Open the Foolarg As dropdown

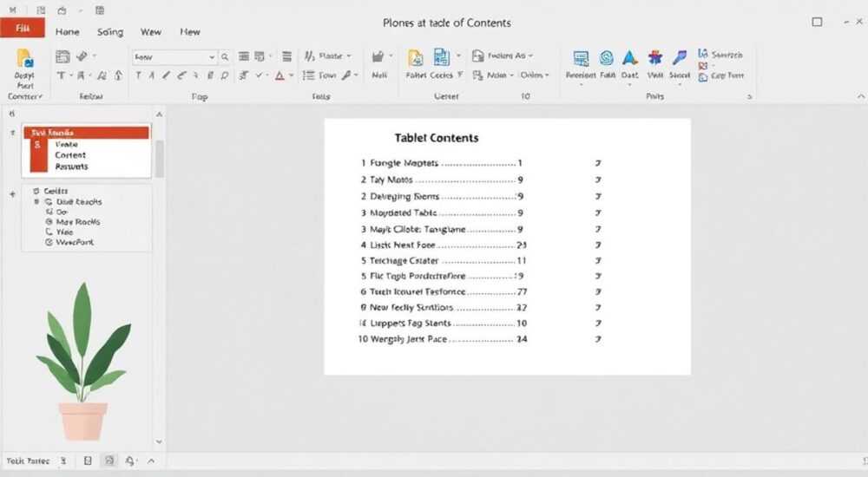(530, 56)
